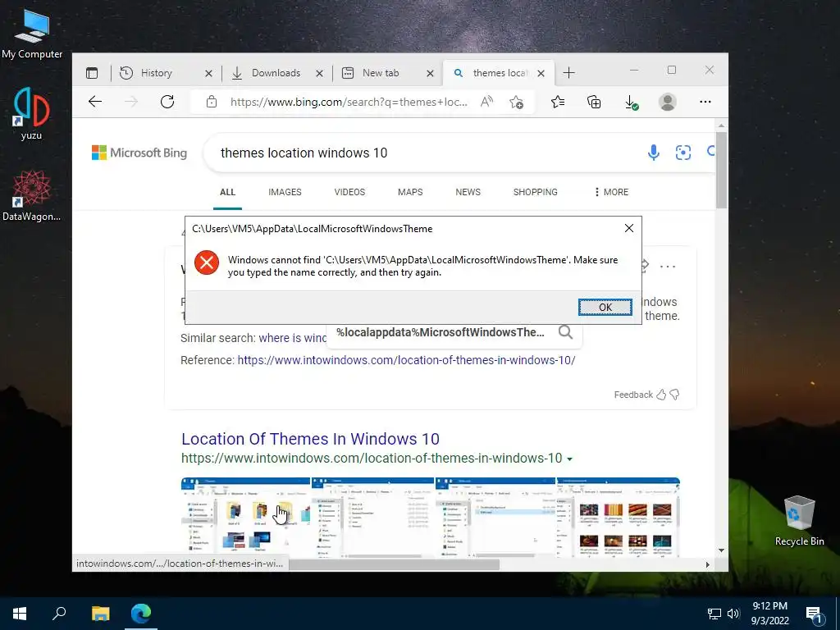Select the VIDEOS search tab
The height and width of the screenshot is (630, 840).
tap(349, 192)
